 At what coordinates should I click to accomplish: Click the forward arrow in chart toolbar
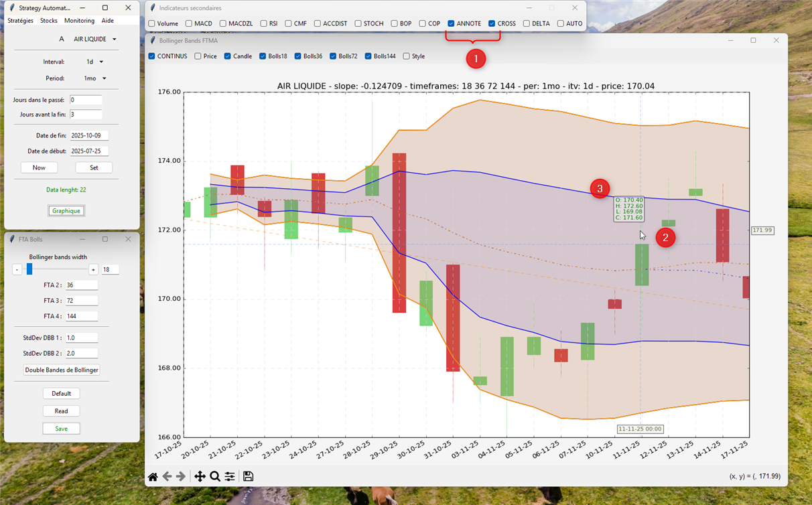click(x=181, y=476)
